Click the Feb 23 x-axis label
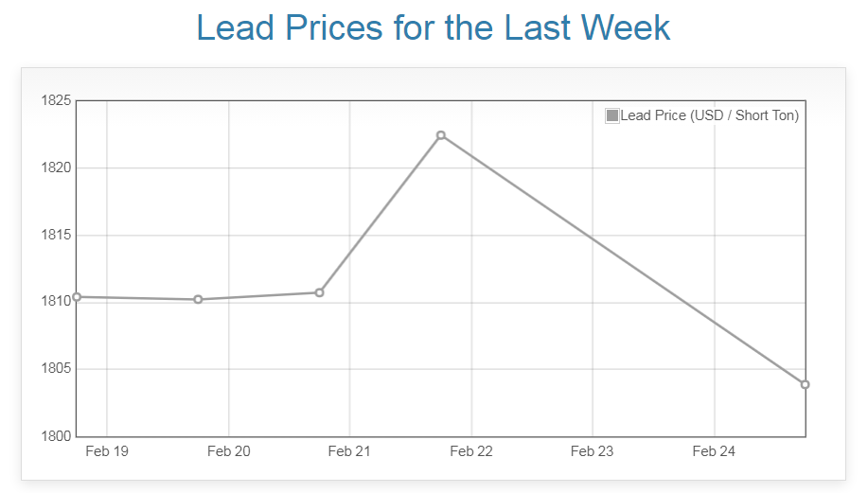 click(x=593, y=451)
